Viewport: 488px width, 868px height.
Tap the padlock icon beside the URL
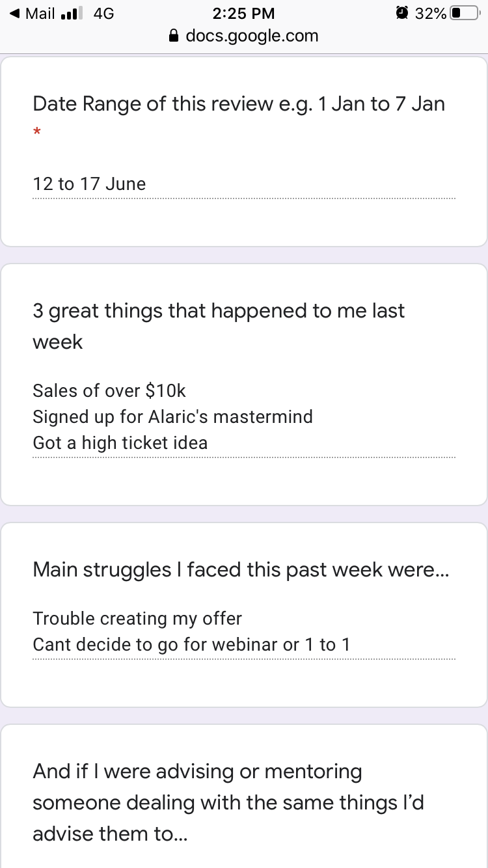point(174,36)
